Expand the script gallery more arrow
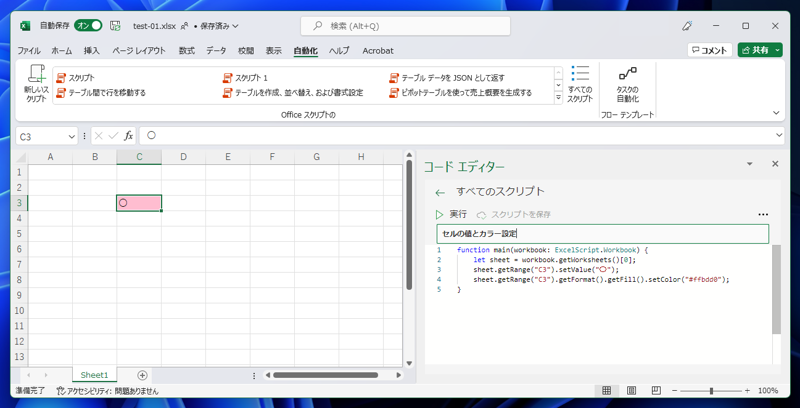The width and height of the screenshot is (800, 408). pyautogui.click(x=559, y=98)
